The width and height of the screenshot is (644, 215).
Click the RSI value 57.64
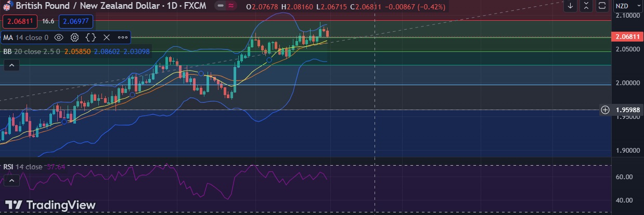56,167
